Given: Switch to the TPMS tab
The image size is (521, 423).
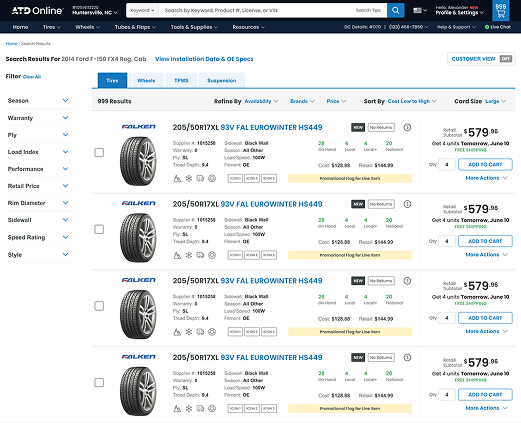Looking at the screenshot, I should coord(181,80).
